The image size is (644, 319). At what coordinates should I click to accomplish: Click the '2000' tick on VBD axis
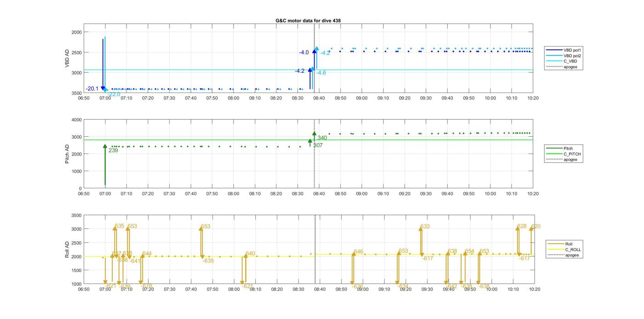[x=76, y=32]
